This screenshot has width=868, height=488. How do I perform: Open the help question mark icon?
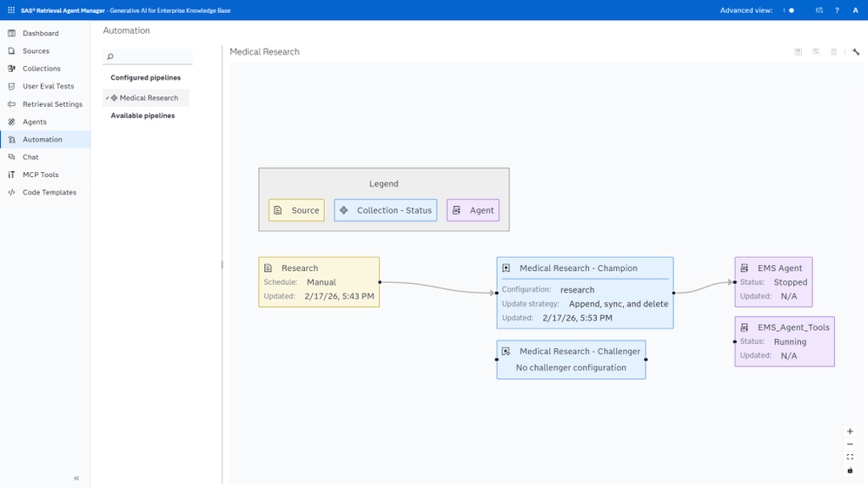click(x=837, y=10)
